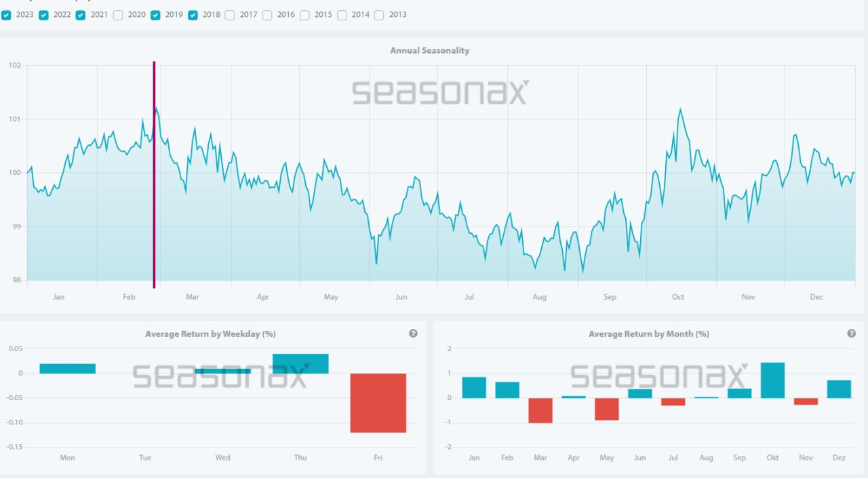This screenshot has height=478, width=868.
Task: Select the red Mar bar in monthly returns
Action: pos(540,410)
